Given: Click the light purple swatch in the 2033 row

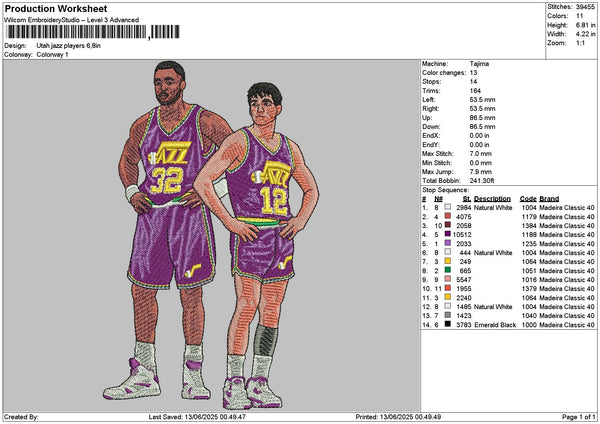Looking at the screenshot, I should click(448, 243).
